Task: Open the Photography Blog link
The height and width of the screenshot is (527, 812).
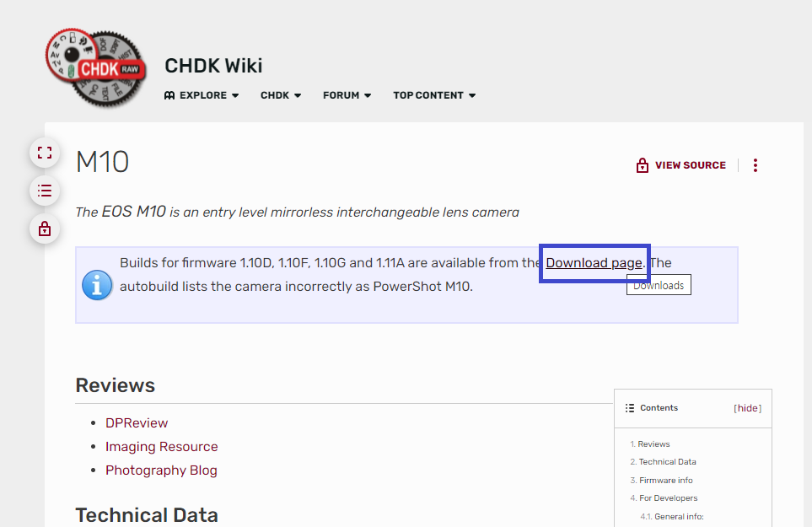Action: [162, 470]
